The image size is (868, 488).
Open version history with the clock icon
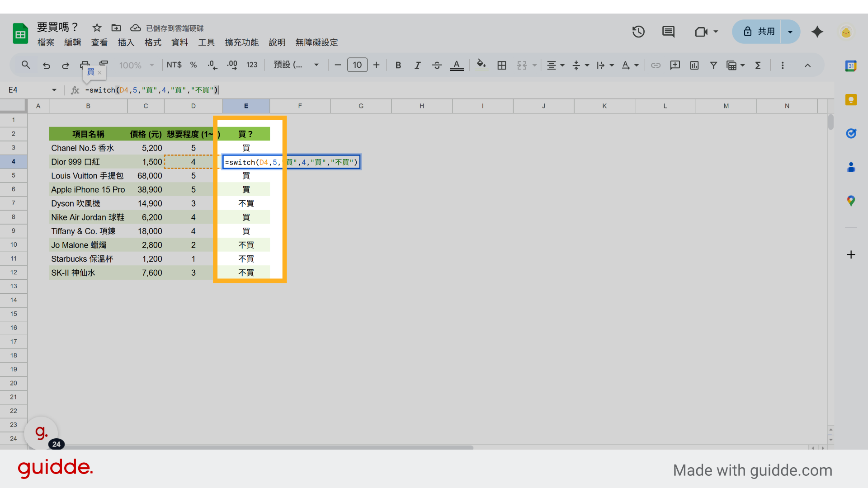[638, 32]
